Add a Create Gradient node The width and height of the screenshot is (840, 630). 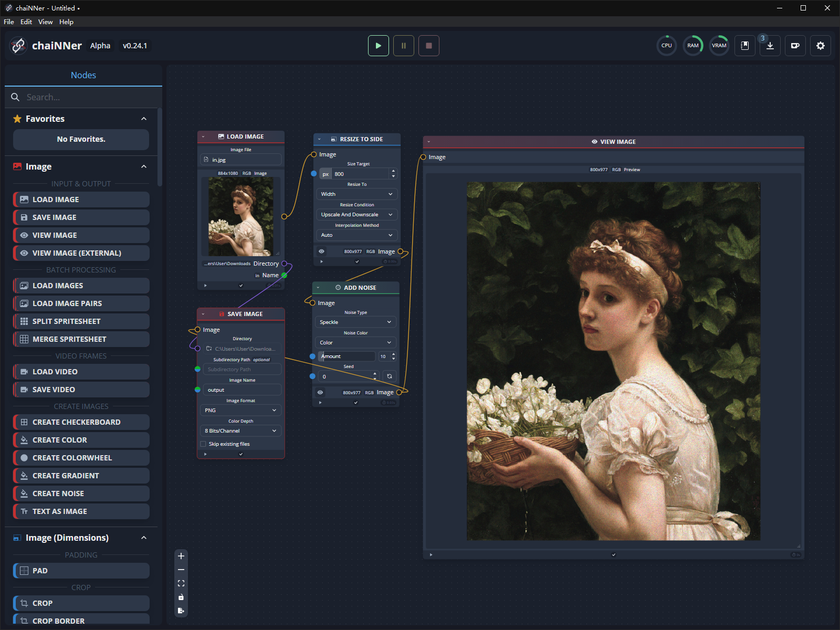click(81, 476)
